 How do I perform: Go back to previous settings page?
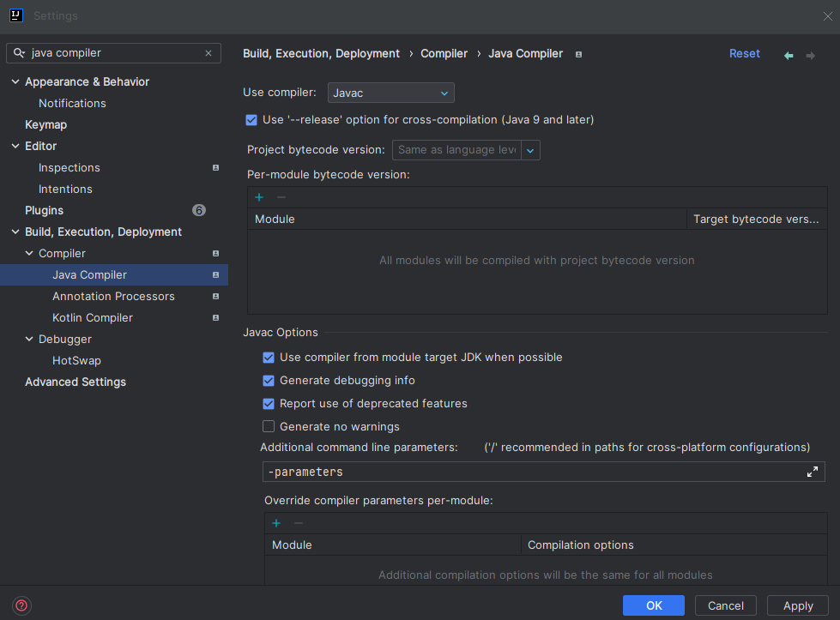[x=789, y=55]
